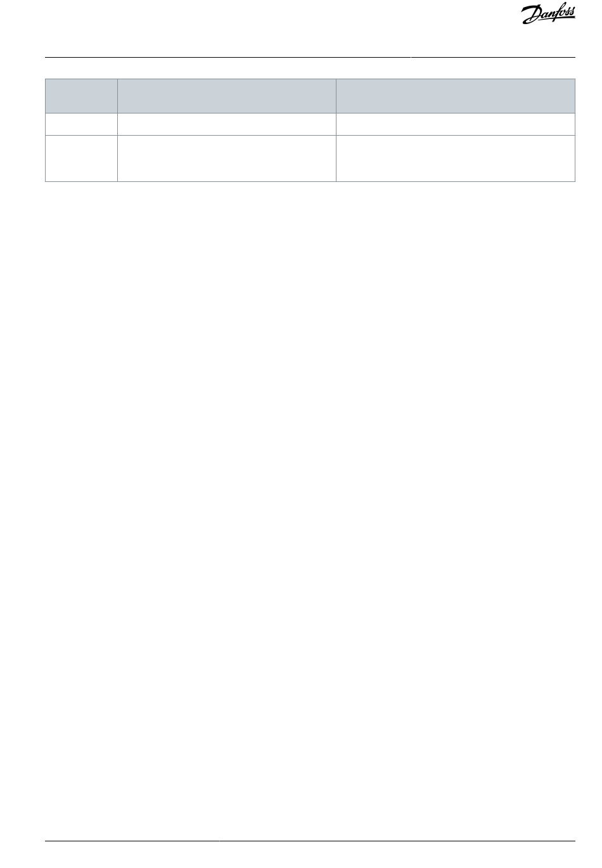Click the bottom border of the table

[311, 182]
